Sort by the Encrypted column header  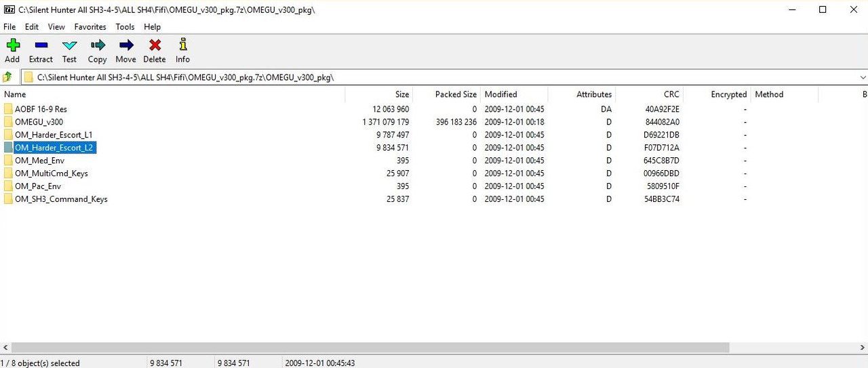click(717, 94)
